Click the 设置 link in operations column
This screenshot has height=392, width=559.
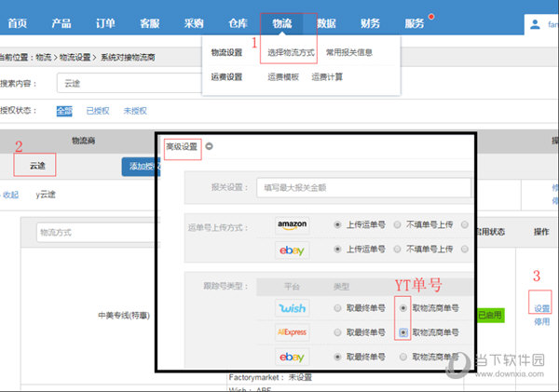tap(541, 307)
